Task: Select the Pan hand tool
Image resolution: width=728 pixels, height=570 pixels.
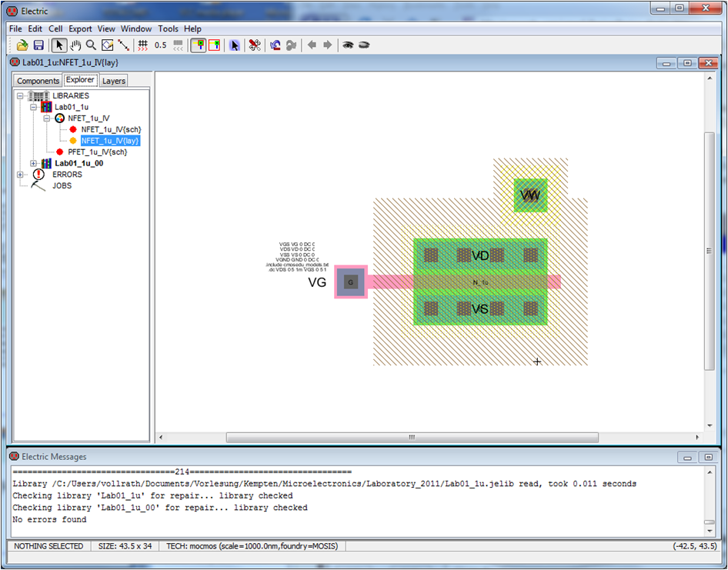Action: coord(75,45)
